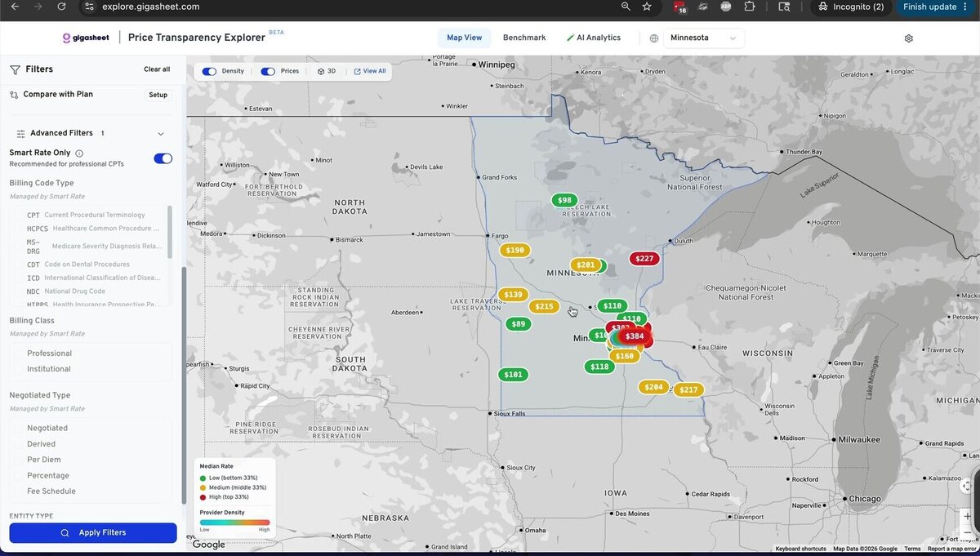
Task: Click the map camera controls icon
Action: (x=967, y=485)
